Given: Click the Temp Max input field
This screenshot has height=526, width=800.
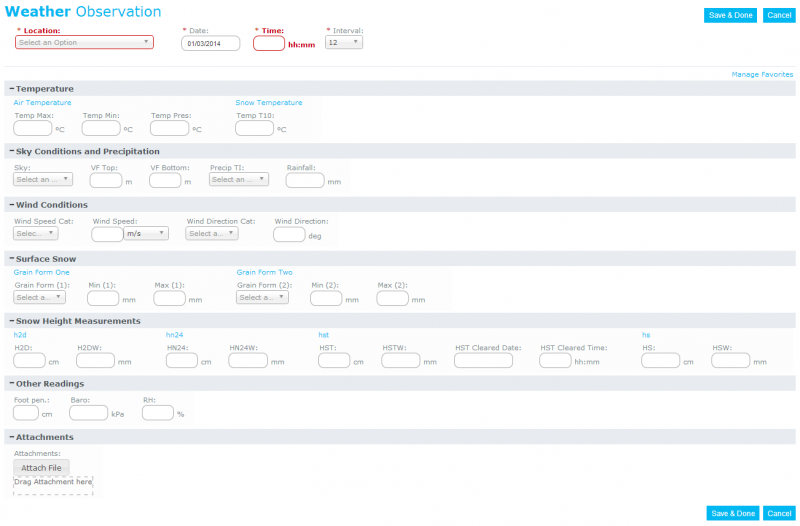Looking at the screenshot, I should click(33, 128).
